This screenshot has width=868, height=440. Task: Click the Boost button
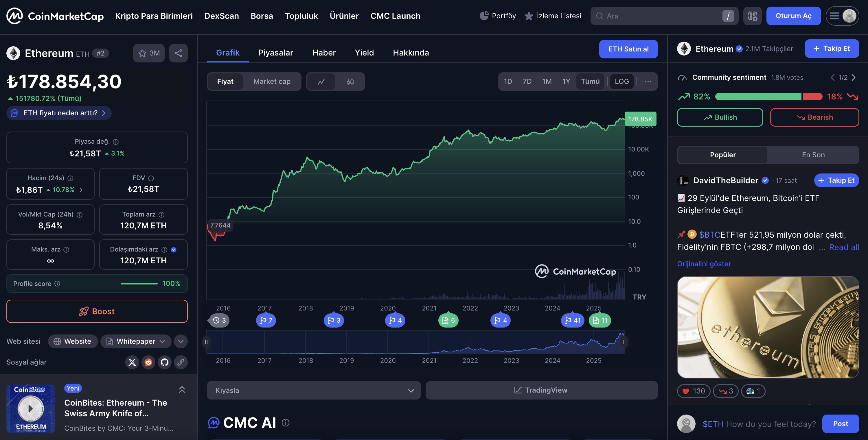pos(97,311)
